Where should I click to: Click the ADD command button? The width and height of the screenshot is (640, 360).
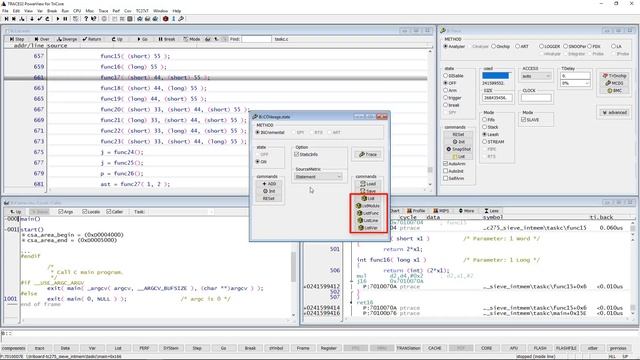(269, 184)
